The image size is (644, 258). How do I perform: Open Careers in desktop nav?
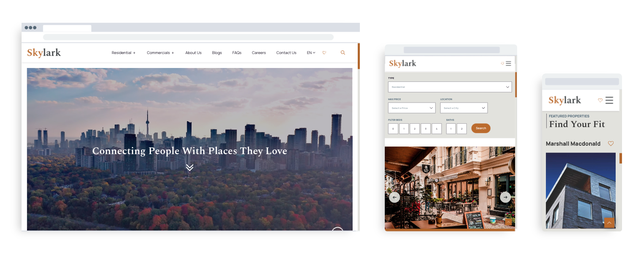click(259, 53)
